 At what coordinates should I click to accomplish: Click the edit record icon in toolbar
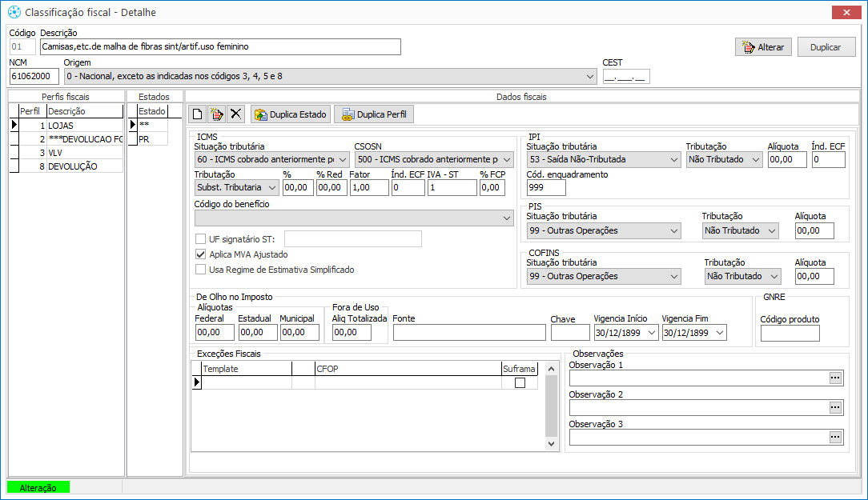[216, 114]
